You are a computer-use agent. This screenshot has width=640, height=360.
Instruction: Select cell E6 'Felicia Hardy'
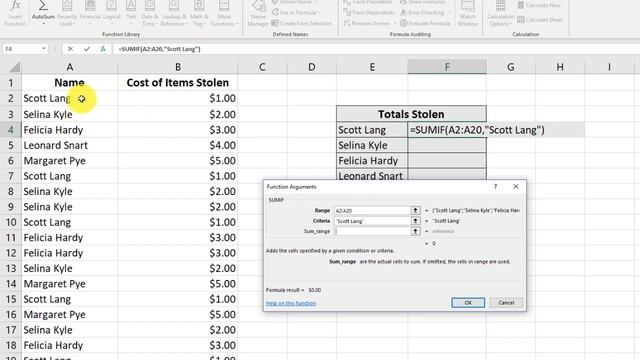[x=372, y=161]
